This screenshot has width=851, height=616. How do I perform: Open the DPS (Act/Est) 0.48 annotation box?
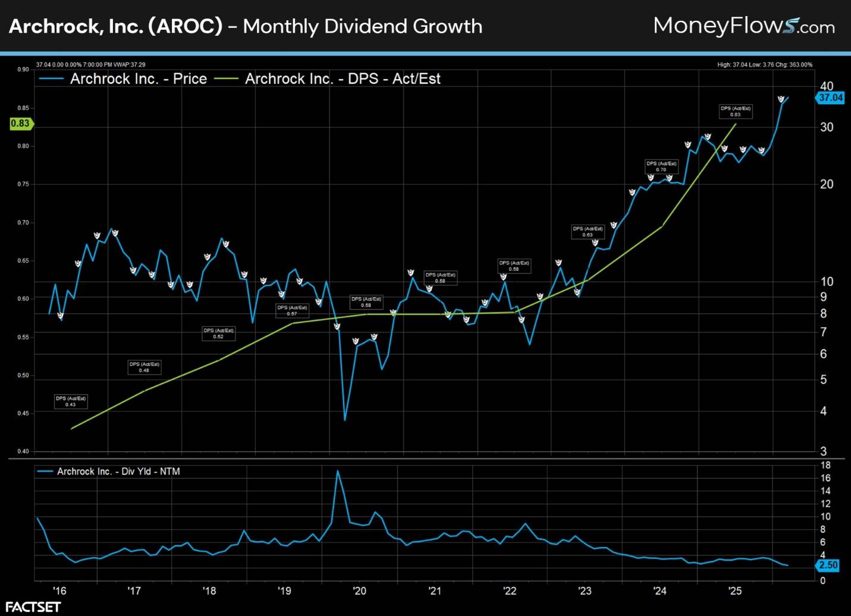tap(144, 367)
